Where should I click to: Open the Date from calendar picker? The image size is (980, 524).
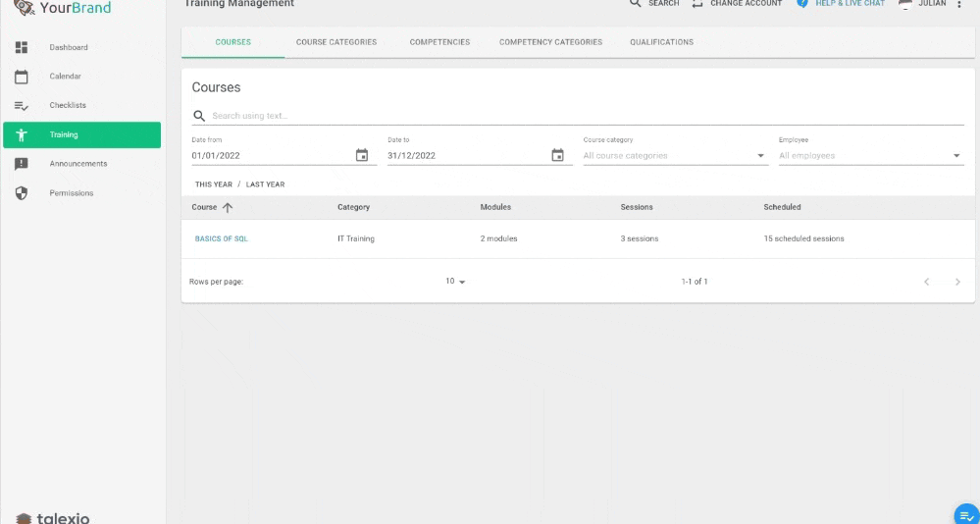point(362,155)
